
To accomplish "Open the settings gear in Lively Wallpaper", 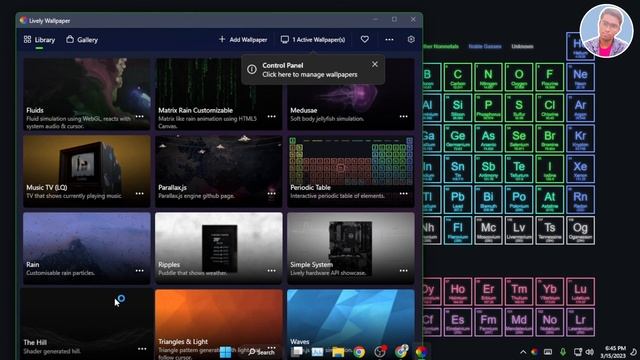I will (411, 39).
